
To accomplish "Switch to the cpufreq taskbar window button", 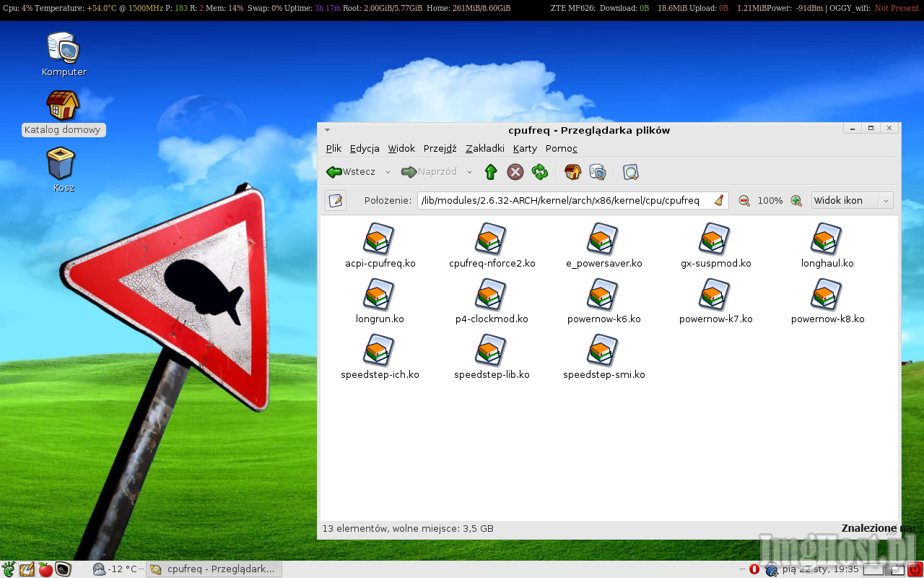I will pyautogui.click(x=214, y=569).
